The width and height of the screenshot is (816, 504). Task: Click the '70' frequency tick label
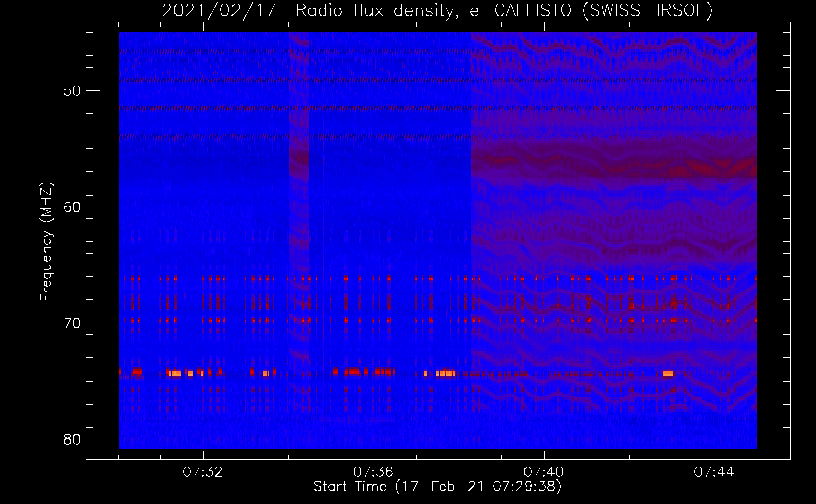73,323
